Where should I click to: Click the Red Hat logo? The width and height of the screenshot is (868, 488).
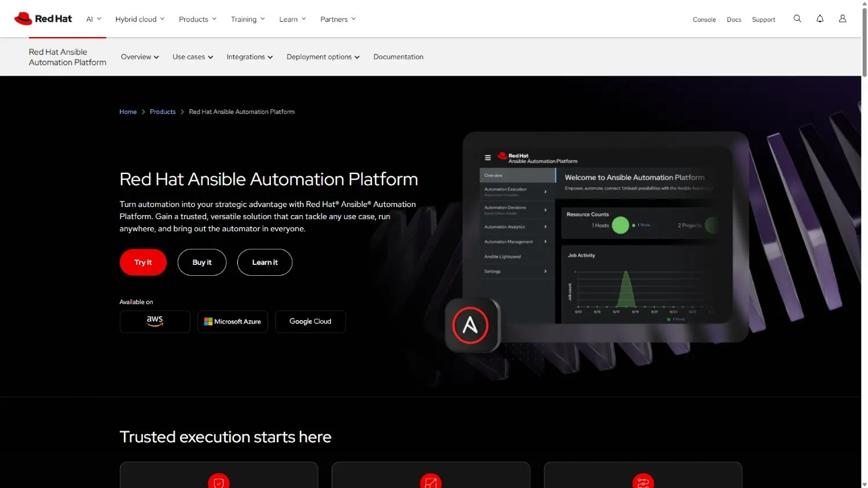(x=43, y=19)
